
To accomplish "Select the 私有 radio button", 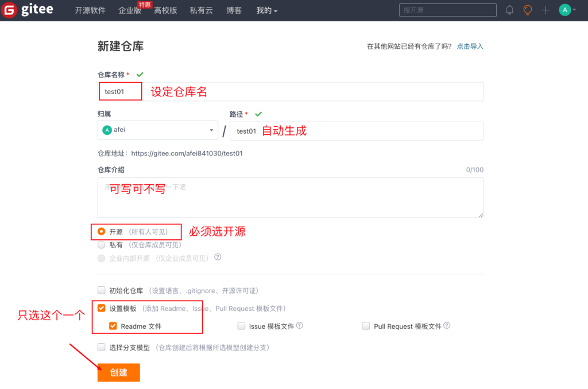I will pos(102,245).
